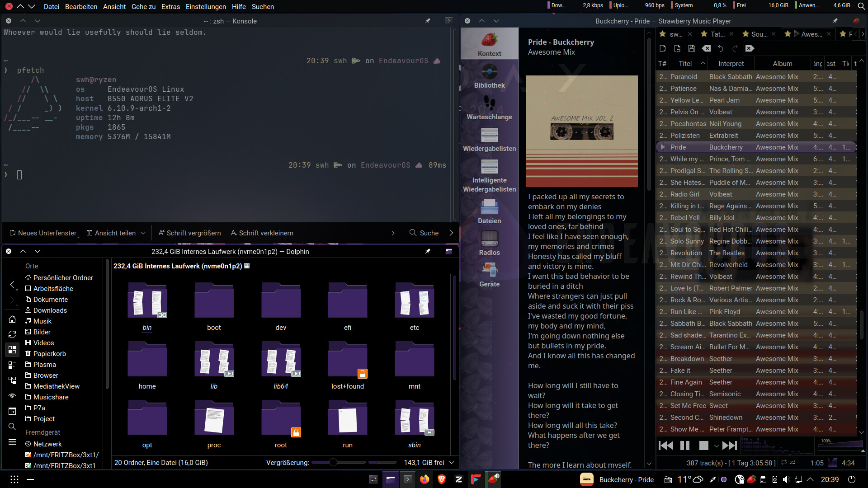Screen dimensions: 868x488
Task: Open search in Dolphin sidebar toolbar
Action: 12,427
